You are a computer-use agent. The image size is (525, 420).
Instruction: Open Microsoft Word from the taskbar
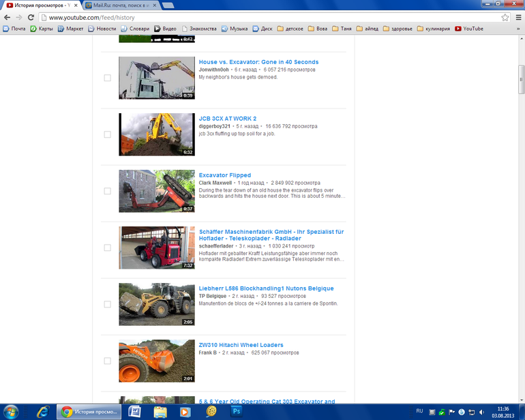coord(134,412)
